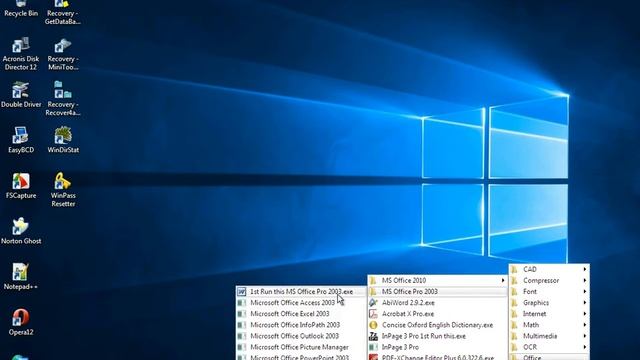Expand the Compressor submenu arrow
640x360 pixels.
coord(585,280)
